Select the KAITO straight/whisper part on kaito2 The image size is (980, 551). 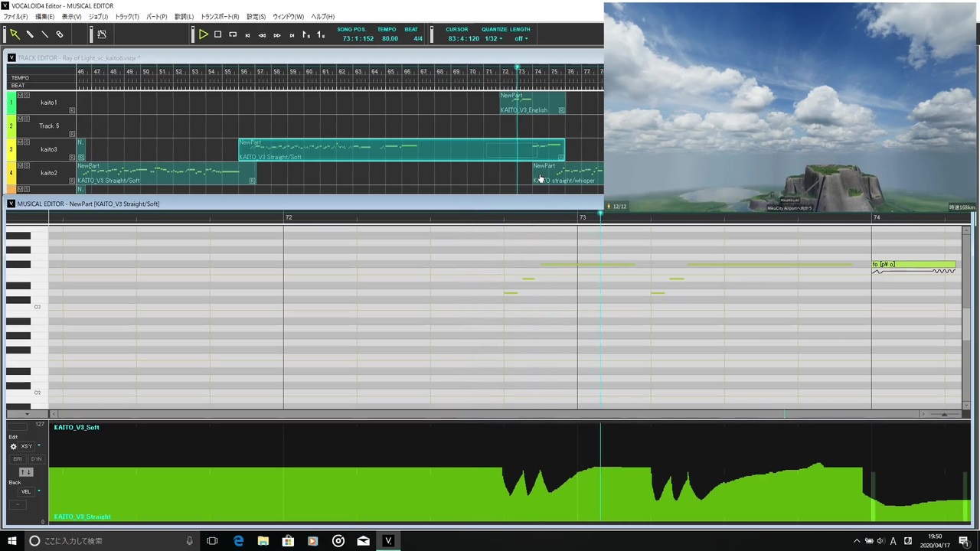tap(568, 174)
